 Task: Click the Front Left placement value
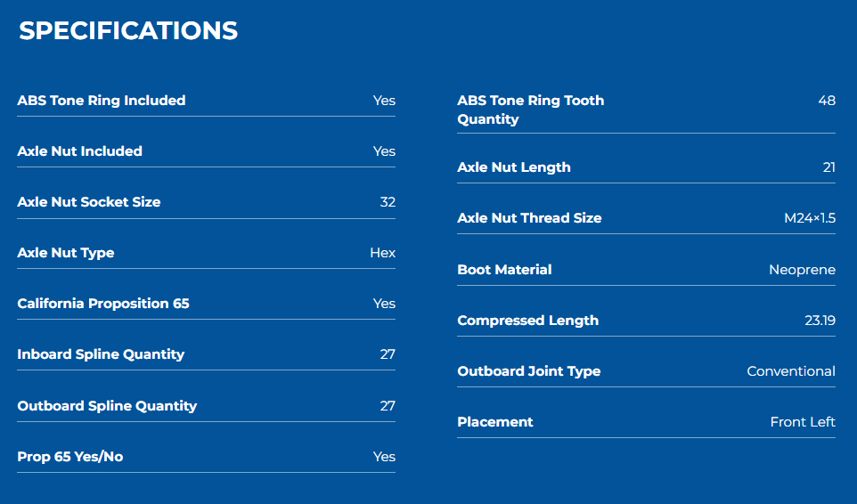click(x=803, y=422)
